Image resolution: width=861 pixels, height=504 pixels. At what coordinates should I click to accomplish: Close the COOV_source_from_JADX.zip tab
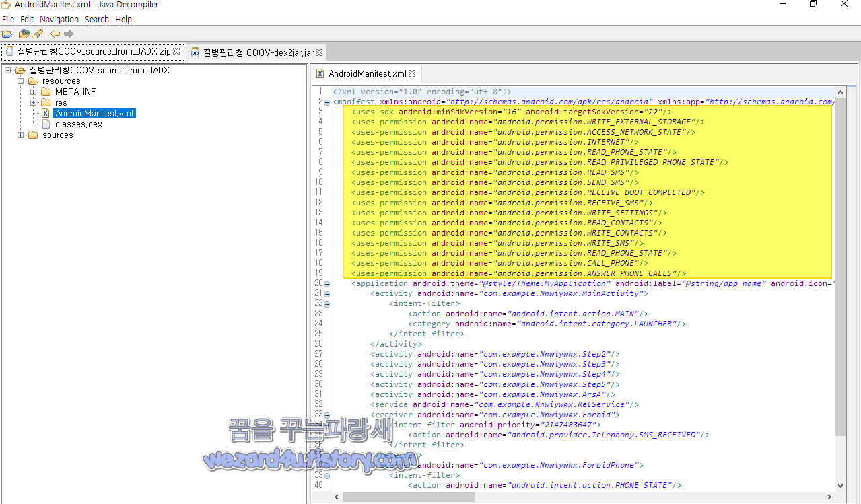[176, 51]
